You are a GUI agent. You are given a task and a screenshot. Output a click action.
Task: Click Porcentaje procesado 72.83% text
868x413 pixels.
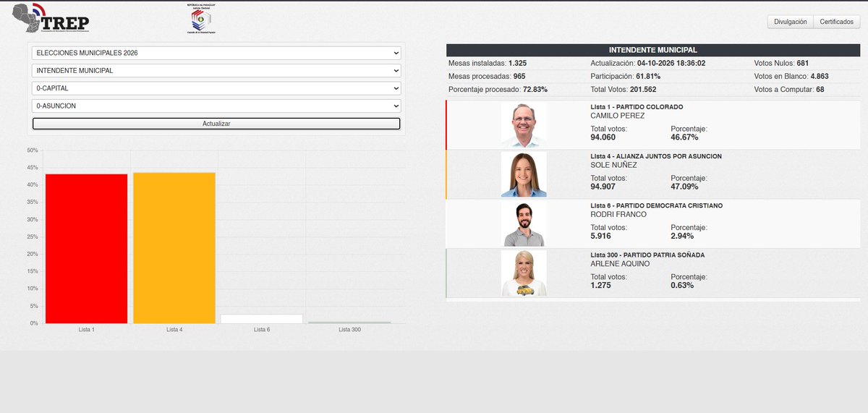coord(498,89)
